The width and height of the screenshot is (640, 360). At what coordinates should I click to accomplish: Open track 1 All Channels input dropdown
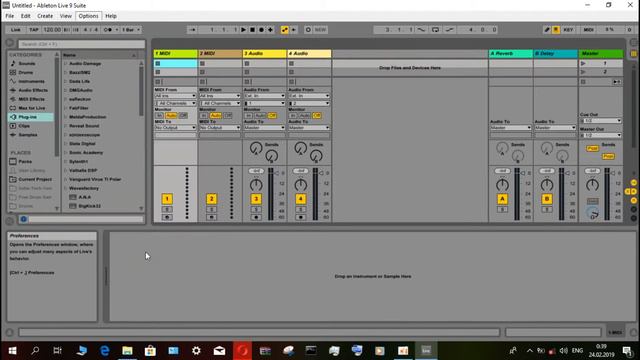coord(176,104)
